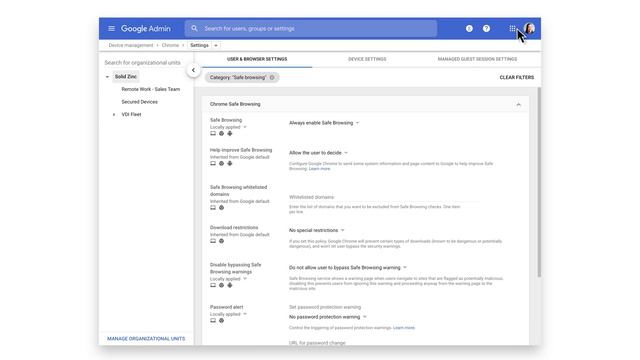This screenshot has height=360, width=640.
Task: Select Secured Devices unit
Action: point(140,102)
